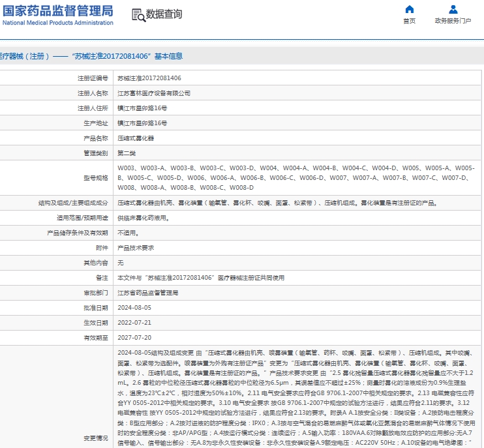The width and height of the screenshot is (484, 448).
Task: Click the 不适用 storage condition value
Action: 128,233
